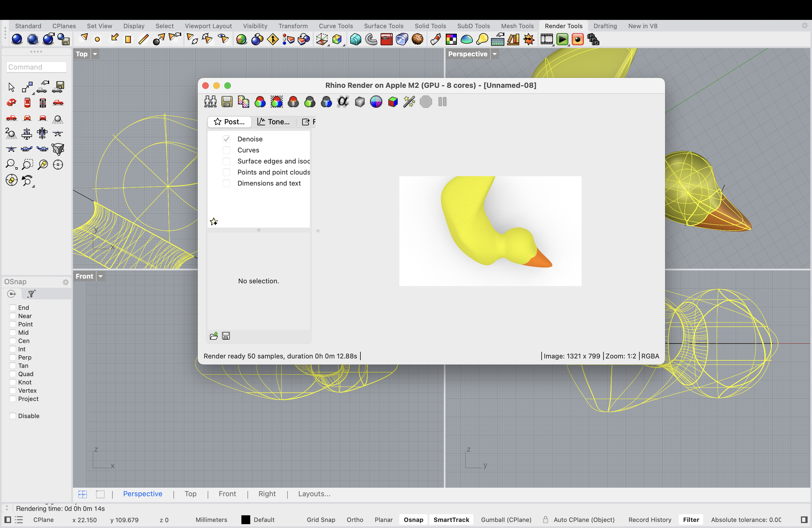Screen dimensions: 812x528
Task: Toggle the SmartTrack status bar button
Action: pos(451,519)
